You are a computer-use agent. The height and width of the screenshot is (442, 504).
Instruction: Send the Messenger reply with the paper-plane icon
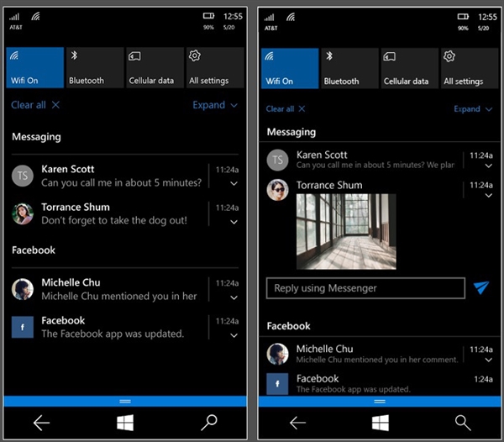click(x=481, y=287)
